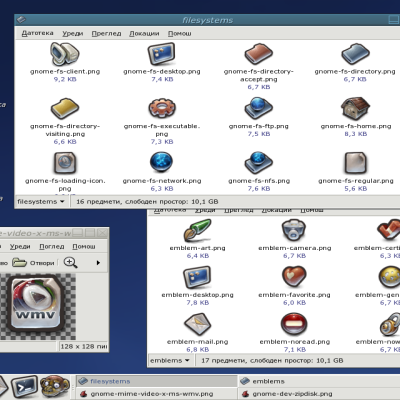Screen dimensions: 400x400
Task: Select the emblem-mail.png envelope icon
Action: 197,324
